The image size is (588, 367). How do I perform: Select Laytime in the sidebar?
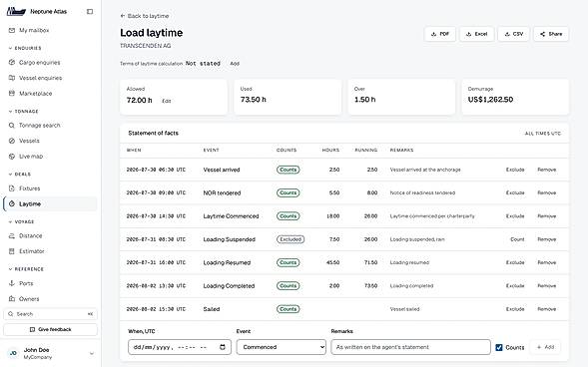(x=50, y=203)
